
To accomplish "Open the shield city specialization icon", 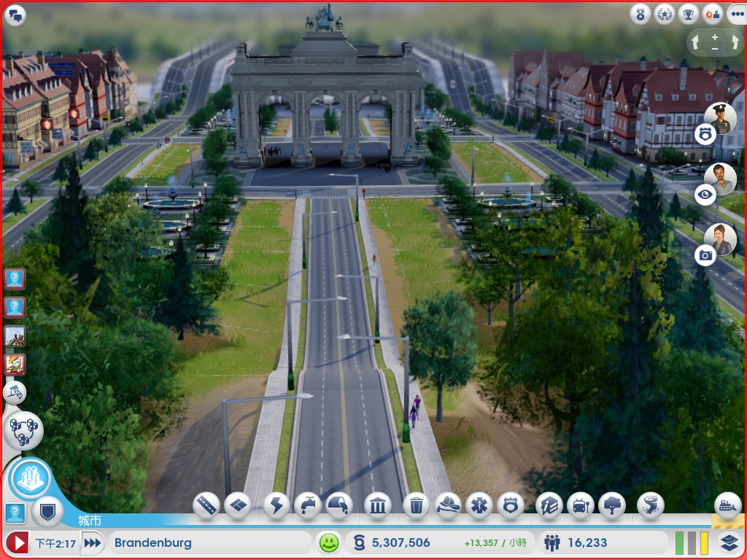I will 47,513.
